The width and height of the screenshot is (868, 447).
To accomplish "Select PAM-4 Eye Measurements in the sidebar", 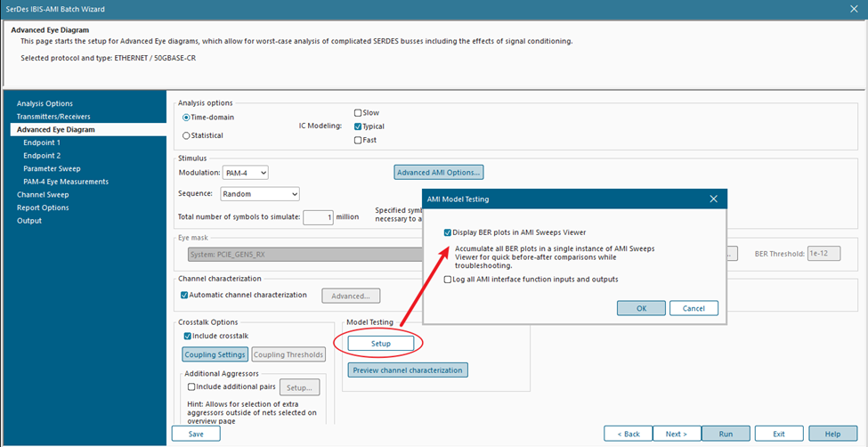I will pos(66,182).
